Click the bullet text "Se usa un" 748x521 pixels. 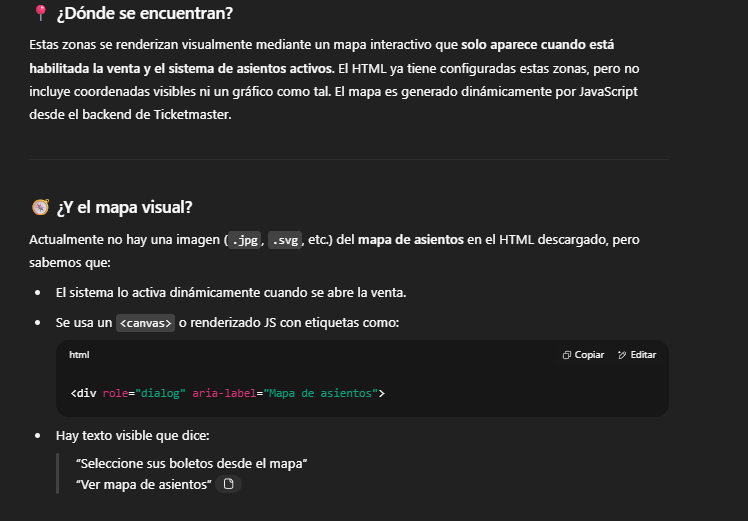[x=84, y=323]
